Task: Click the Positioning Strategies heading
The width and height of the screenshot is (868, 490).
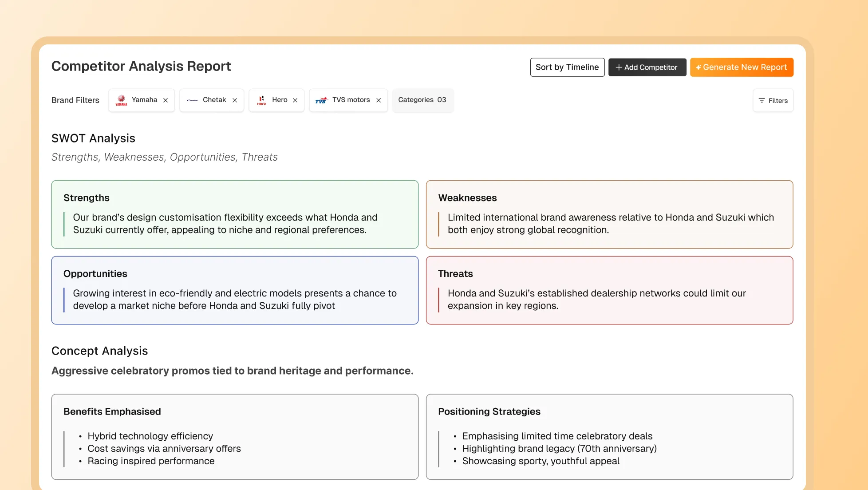Action: [x=489, y=412]
